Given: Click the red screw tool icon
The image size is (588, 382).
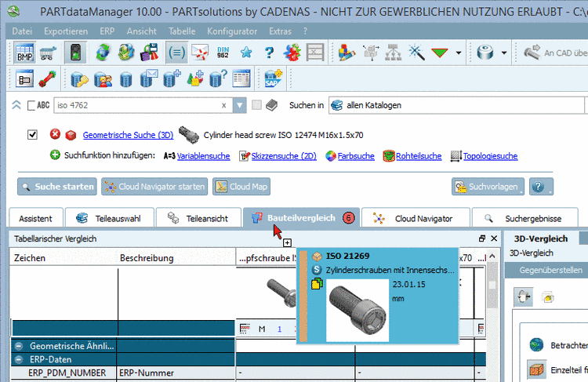Looking at the screenshot, I should click(48, 79).
